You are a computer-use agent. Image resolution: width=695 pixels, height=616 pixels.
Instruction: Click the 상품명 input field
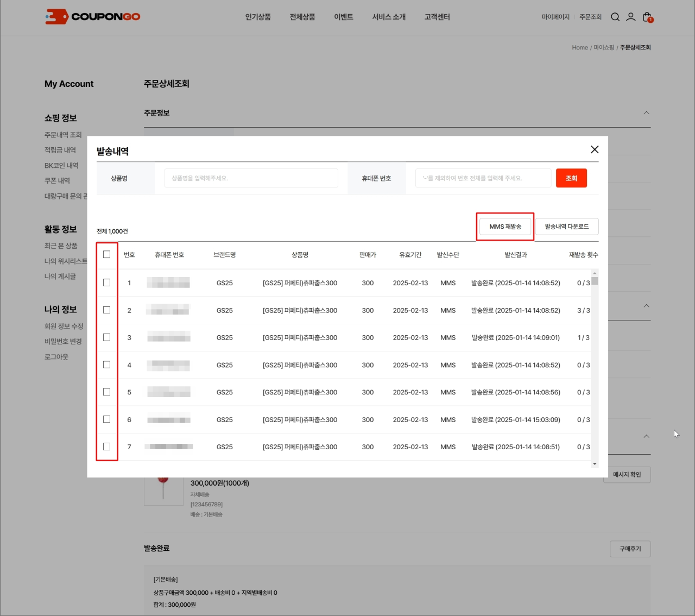point(251,178)
